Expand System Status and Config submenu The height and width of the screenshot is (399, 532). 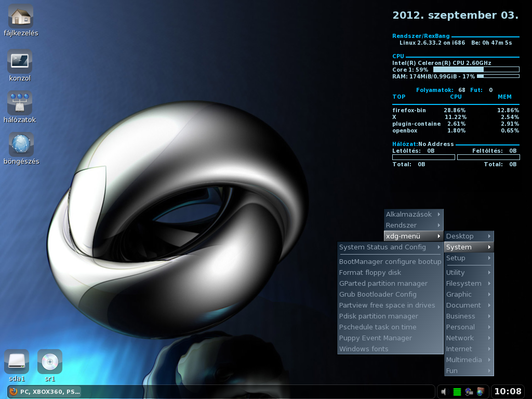click(x=391, y=247)
